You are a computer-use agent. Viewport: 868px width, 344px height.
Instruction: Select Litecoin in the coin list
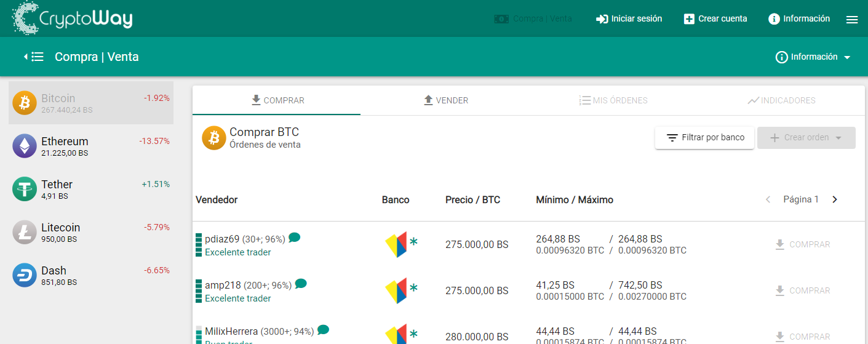(x=91, y=232)
